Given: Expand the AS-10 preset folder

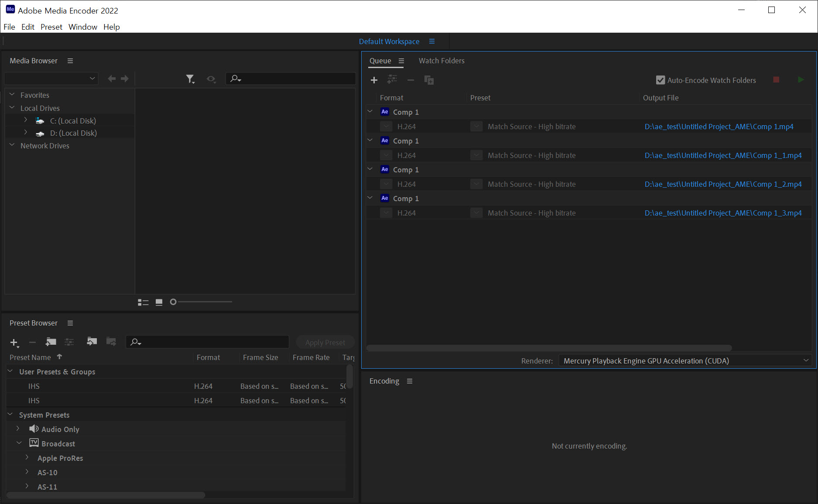Looking at the screenshot, I should pos(27,472).
